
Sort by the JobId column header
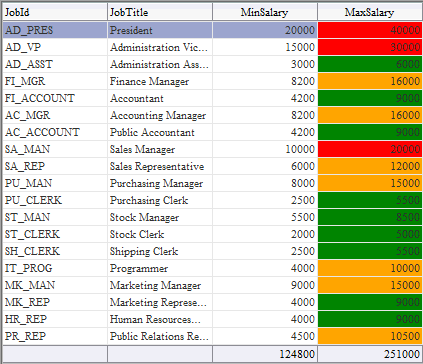tap(55, 12)
